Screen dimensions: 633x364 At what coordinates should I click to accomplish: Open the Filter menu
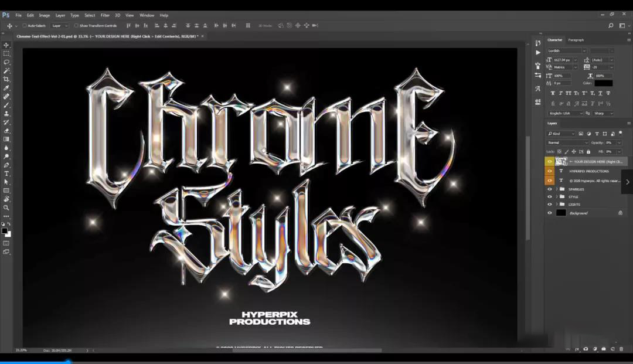pyautogui.click(x=105, y=15)
